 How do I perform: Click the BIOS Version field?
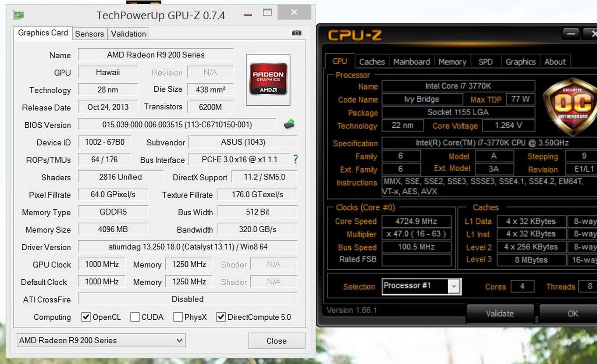point(177,124)
